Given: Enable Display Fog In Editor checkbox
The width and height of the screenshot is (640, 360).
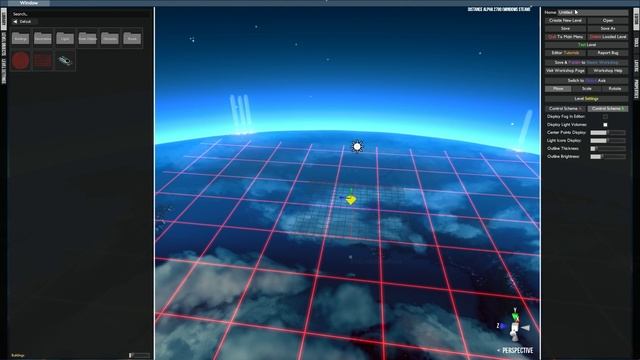Looking at the screenshot, I should [x=605, y=117].
